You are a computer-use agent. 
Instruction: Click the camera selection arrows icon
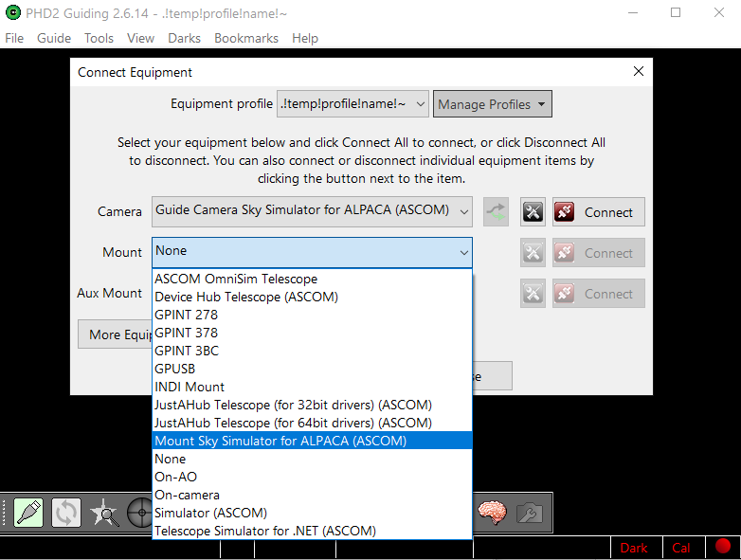click(x=496, y=212)
